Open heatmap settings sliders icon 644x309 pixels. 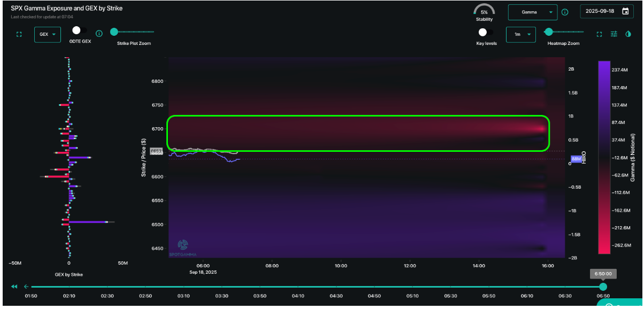tap(614, 34)
